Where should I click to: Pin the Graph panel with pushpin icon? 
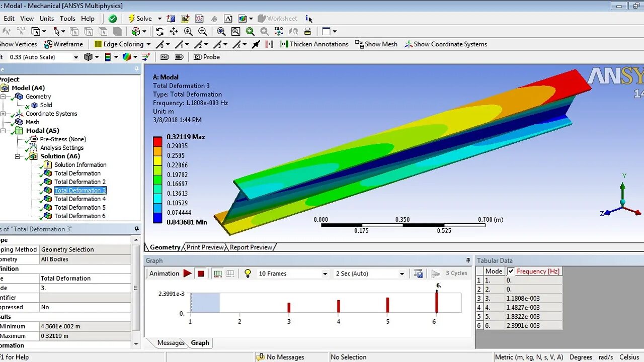(x=468, y=260)
